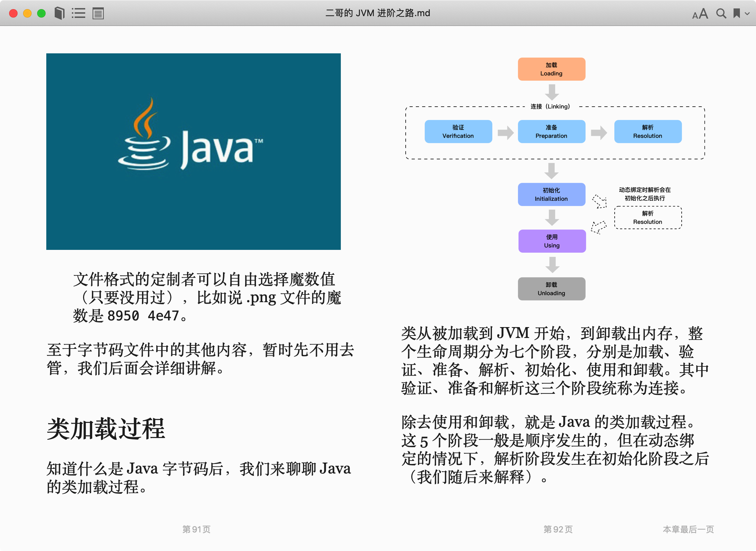Click the gray 卸载 Unloading box
The image size is (756, 551).
[x=551, y=288]
